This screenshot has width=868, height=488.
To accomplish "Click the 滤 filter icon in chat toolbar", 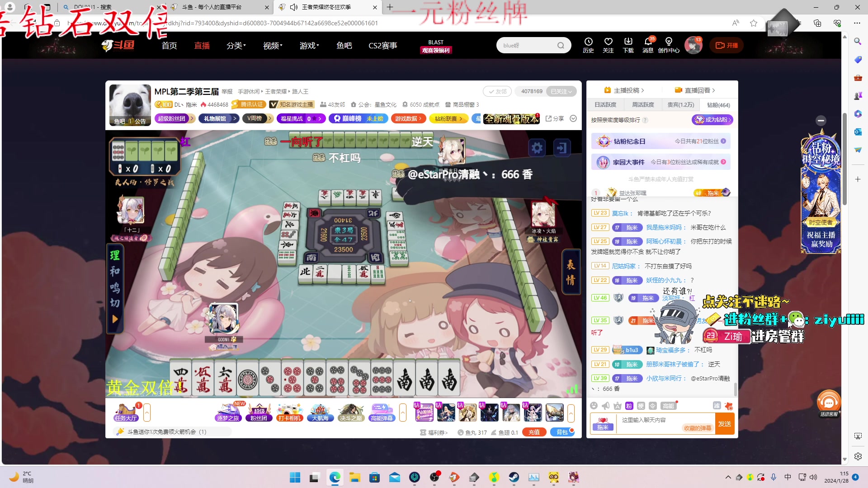I will tap(717, 406).
